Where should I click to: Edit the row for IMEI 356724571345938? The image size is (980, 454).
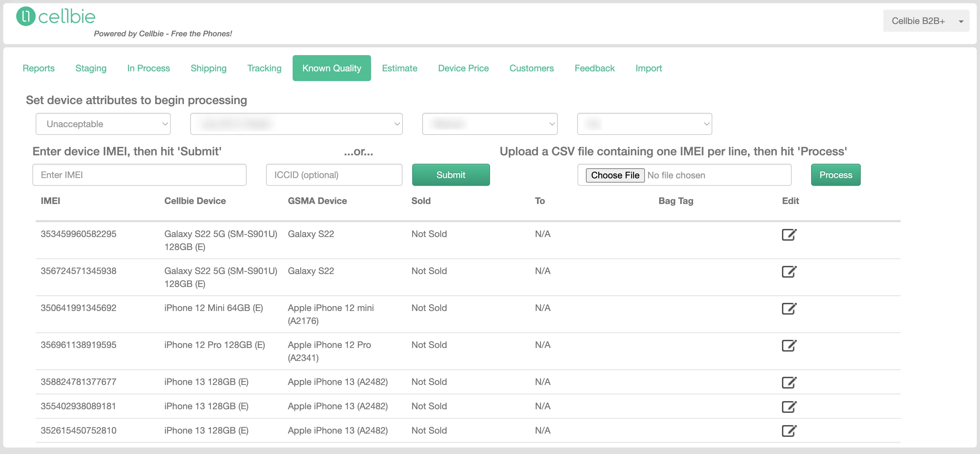[789, 271]
